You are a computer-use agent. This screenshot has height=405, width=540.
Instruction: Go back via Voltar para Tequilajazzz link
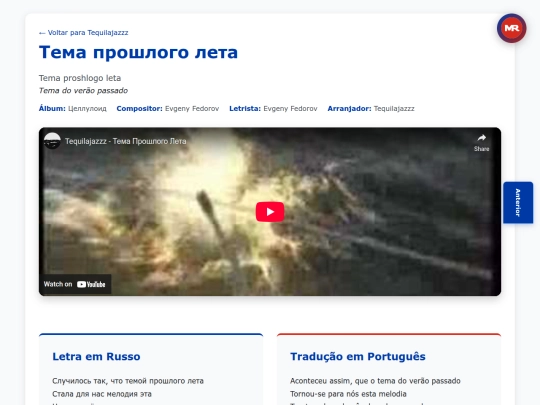point(83,33)
